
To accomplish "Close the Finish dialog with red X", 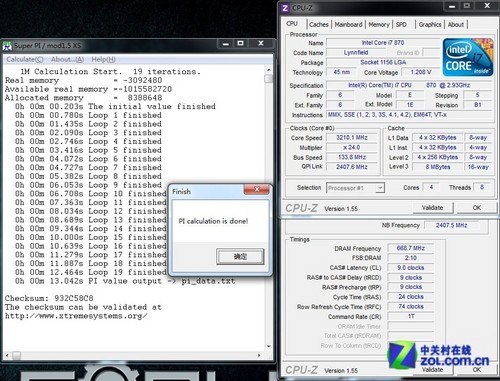I will pos(257,189).
